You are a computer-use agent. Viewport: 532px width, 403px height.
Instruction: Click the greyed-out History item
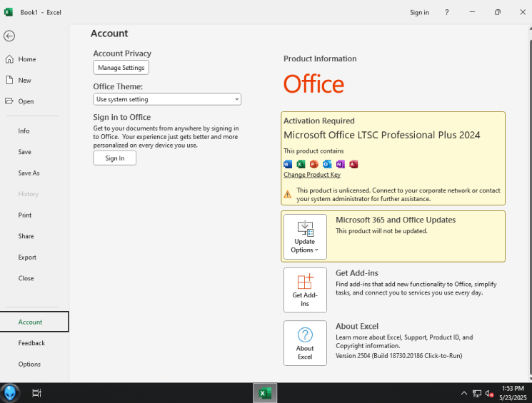pyautogui.click(x=28, y=194)
